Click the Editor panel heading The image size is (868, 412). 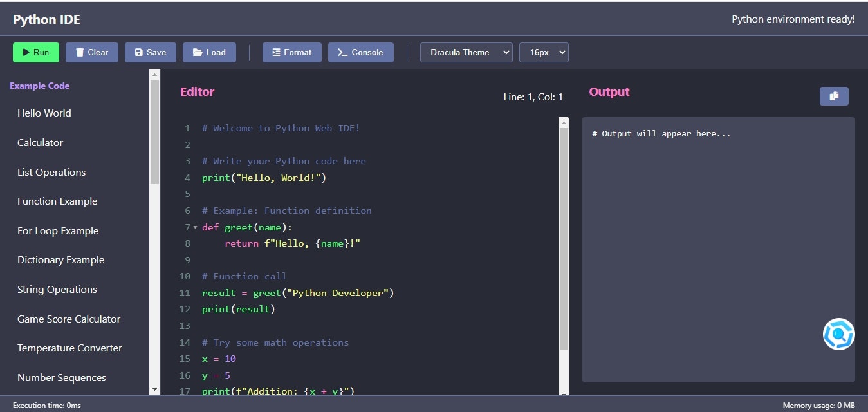[198, 91]
